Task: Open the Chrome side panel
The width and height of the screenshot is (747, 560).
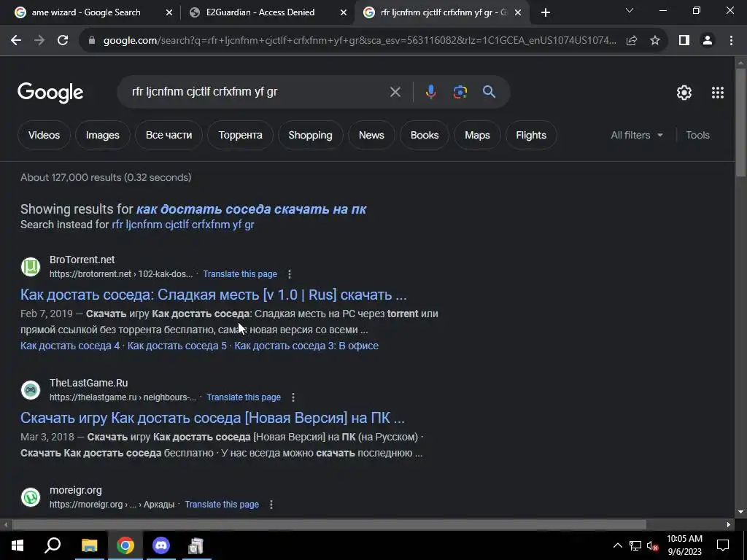Action: tap(684, 41)
